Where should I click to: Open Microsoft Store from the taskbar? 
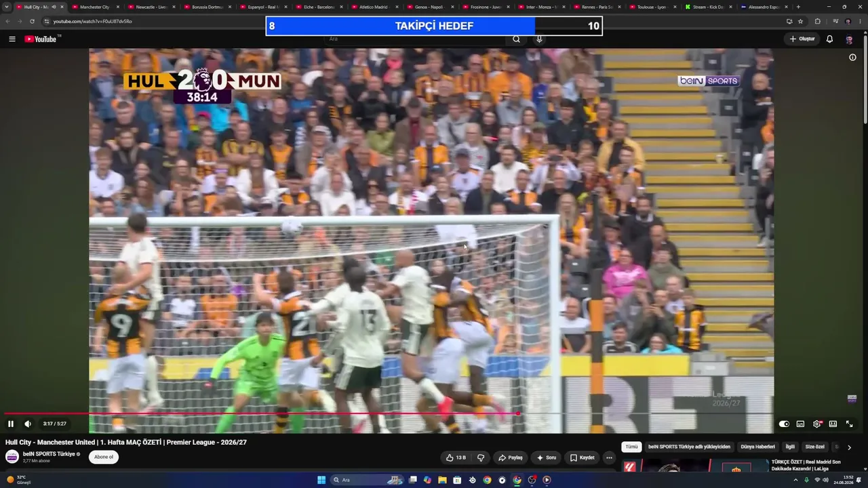pyautogui.click(x=457, y=480)
